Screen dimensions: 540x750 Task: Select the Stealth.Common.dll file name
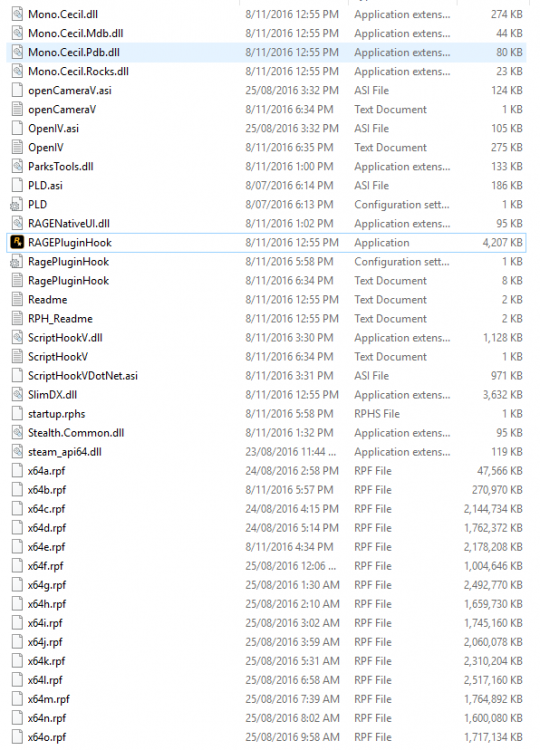[x=76, y=433]
